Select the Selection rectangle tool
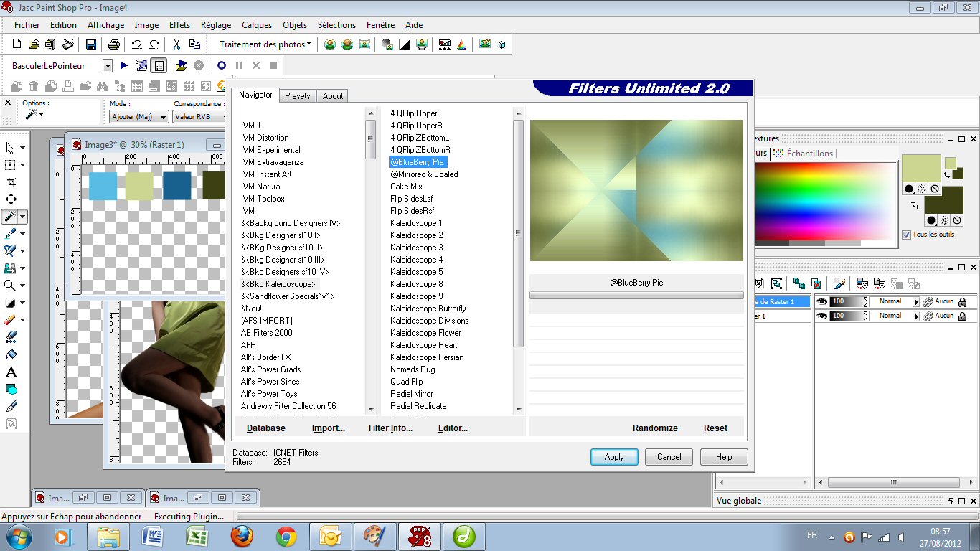The width and height of the screenshot is (980, 551). pyautogui.click(x=11, y=165)
